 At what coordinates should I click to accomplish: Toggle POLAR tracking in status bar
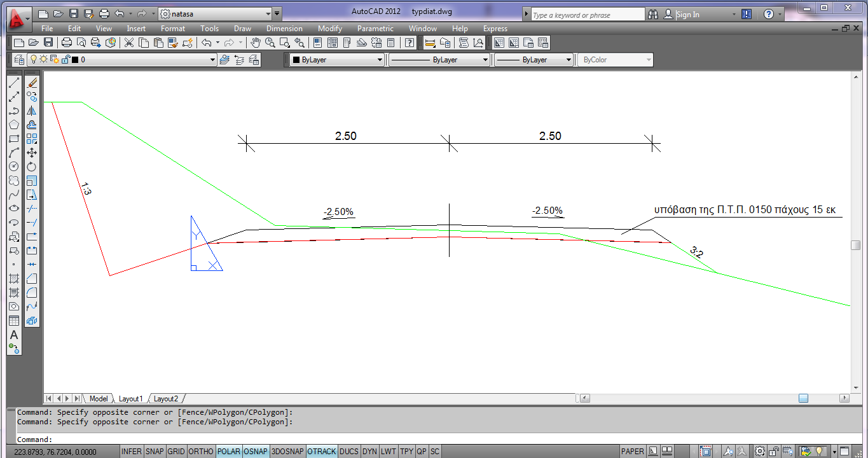(x=229, y=452)
